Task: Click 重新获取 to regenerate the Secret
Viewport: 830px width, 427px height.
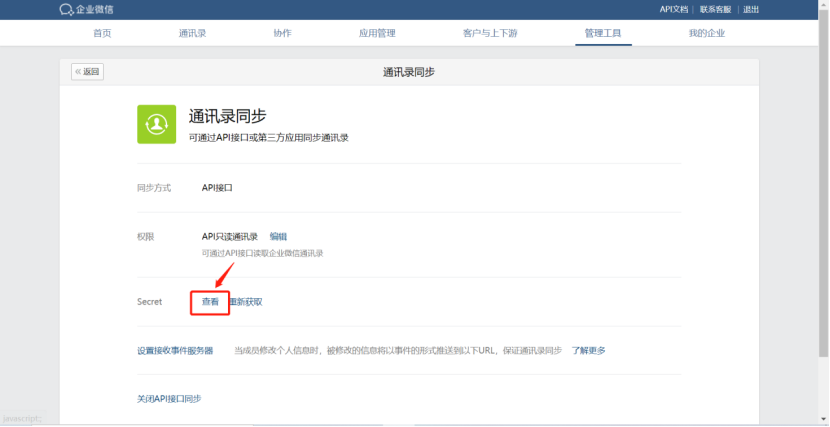Action: coord(246,302)
